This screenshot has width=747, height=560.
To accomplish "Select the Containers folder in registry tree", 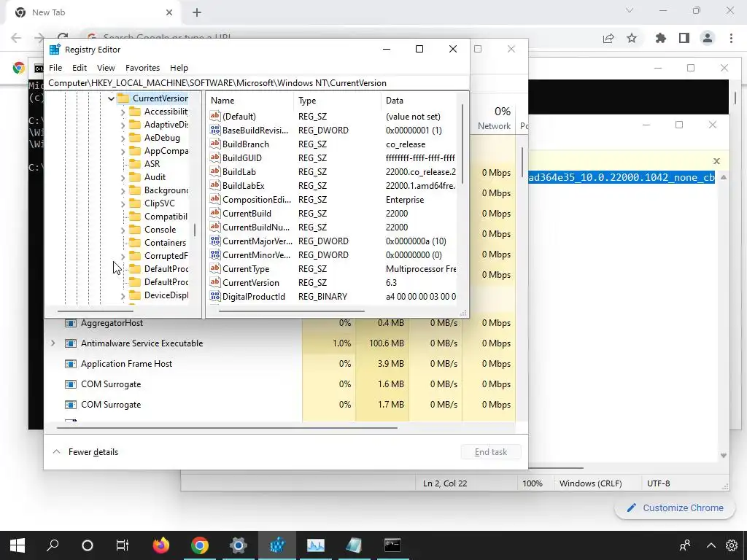I will 165,242.
